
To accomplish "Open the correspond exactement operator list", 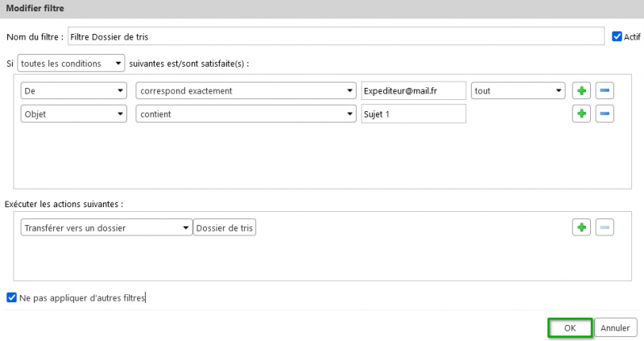I will pyautogui.click(x=246, y=90).
